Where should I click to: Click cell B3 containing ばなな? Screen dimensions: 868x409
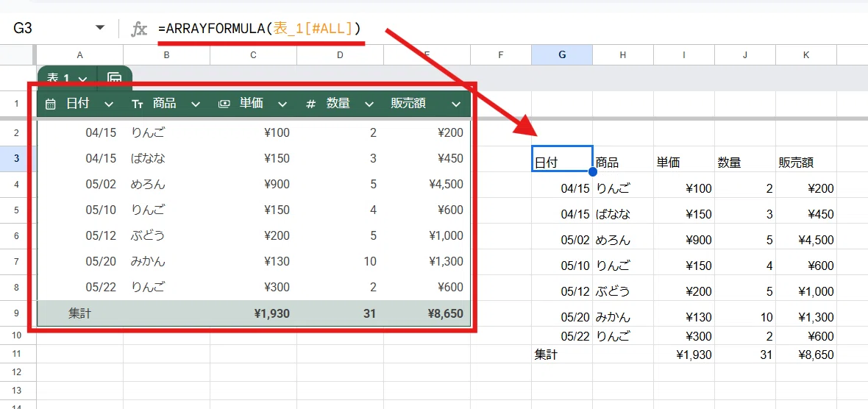(x=166, y=158)
